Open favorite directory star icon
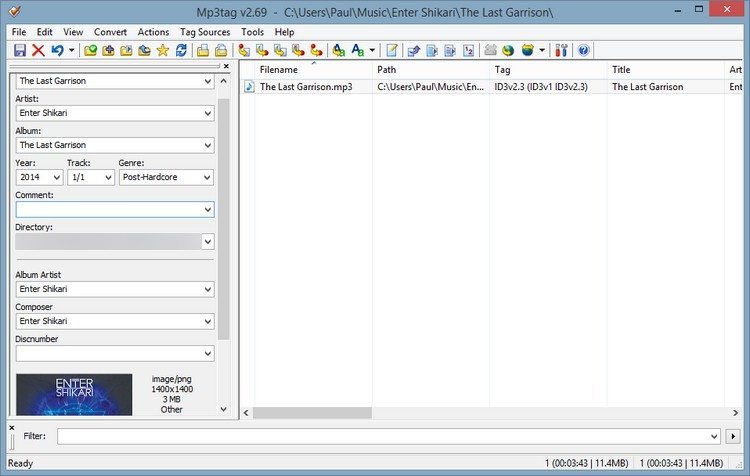 [163, 50]
